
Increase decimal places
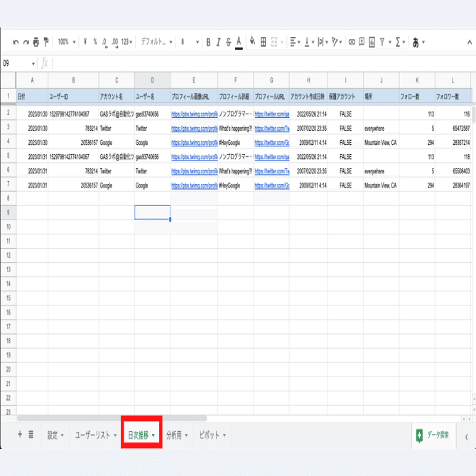[x=115, y=42]
